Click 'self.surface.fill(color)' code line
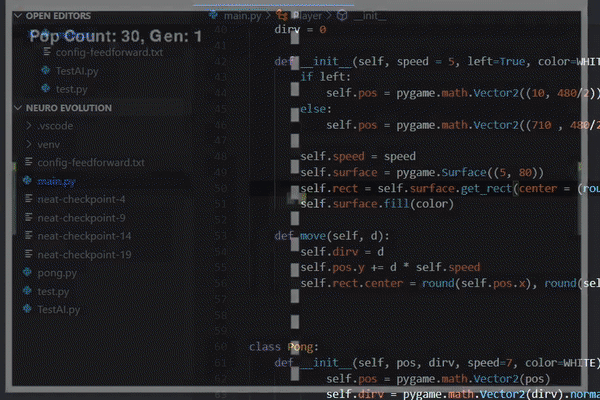 [x=377, y=204]
